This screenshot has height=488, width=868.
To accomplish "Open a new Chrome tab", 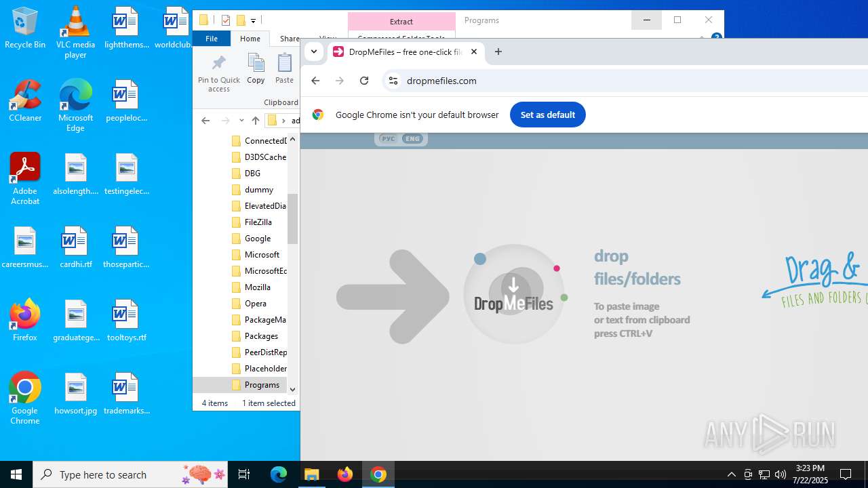I will click(498, 52).
